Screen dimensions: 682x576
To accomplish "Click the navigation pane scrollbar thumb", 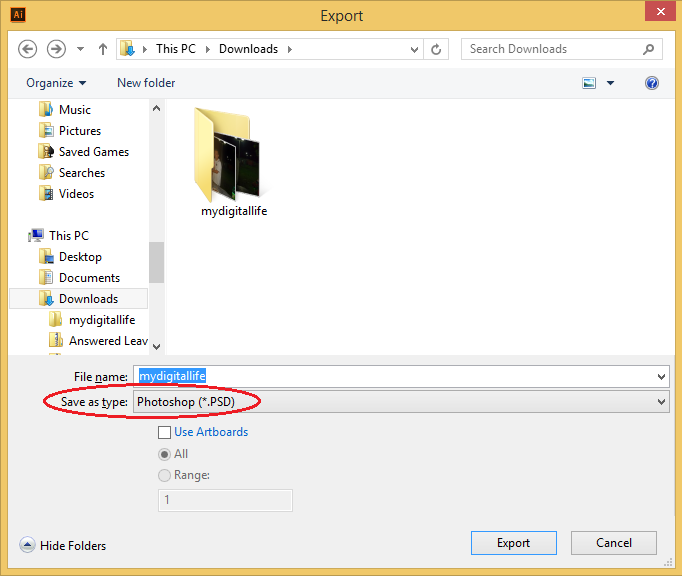I will [x=157, y=262].
